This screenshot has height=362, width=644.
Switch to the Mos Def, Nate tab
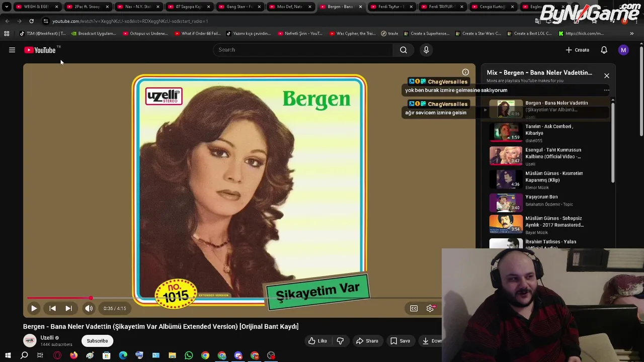tap(289, 7)
